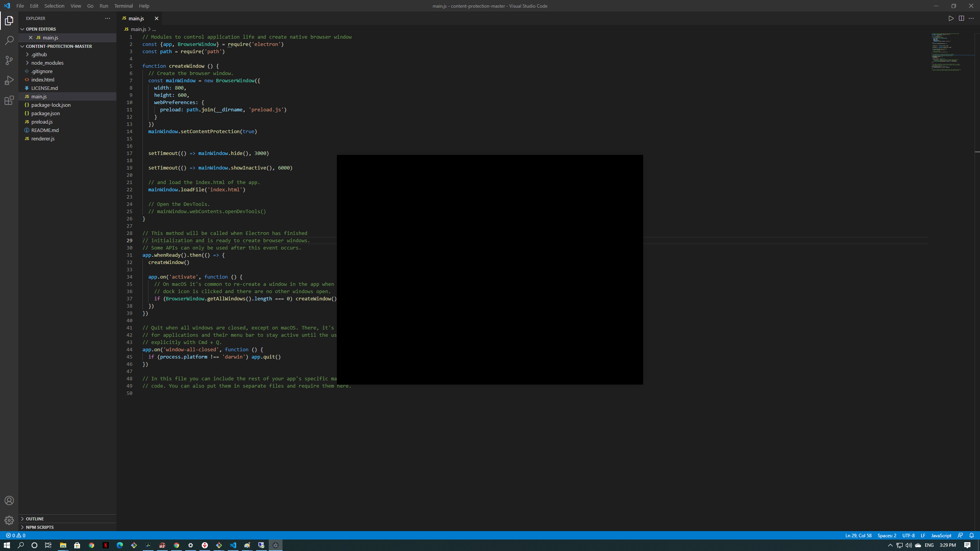The height and width of the screenshot is (551, 980).
Task: Open the Edit menu
Action: [x=34, y=6]
